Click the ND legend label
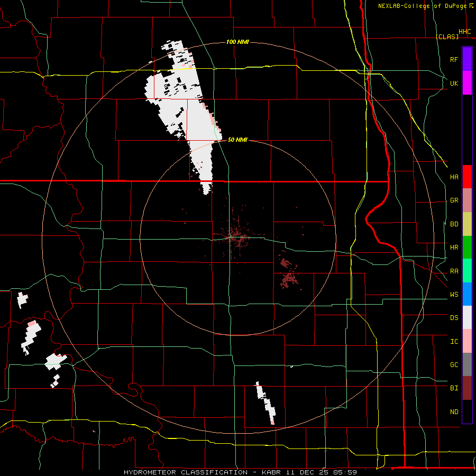Viewport: 476px width, 476px height. 454,412
